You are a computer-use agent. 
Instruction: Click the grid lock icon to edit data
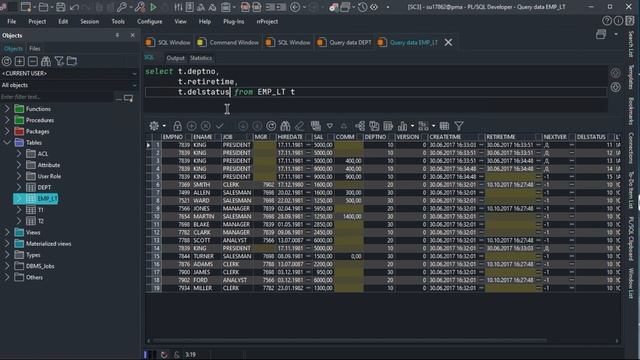(x=177, y=126)
